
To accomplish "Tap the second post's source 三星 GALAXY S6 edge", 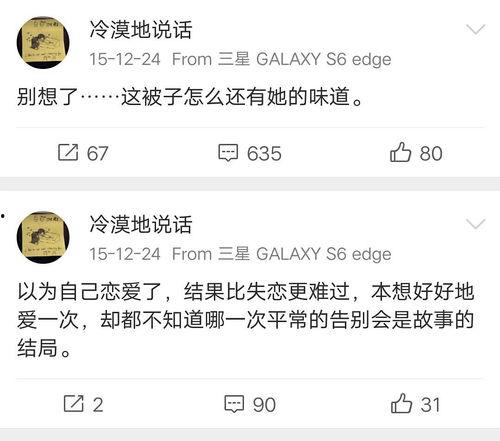I will click(x=304, y=254).
